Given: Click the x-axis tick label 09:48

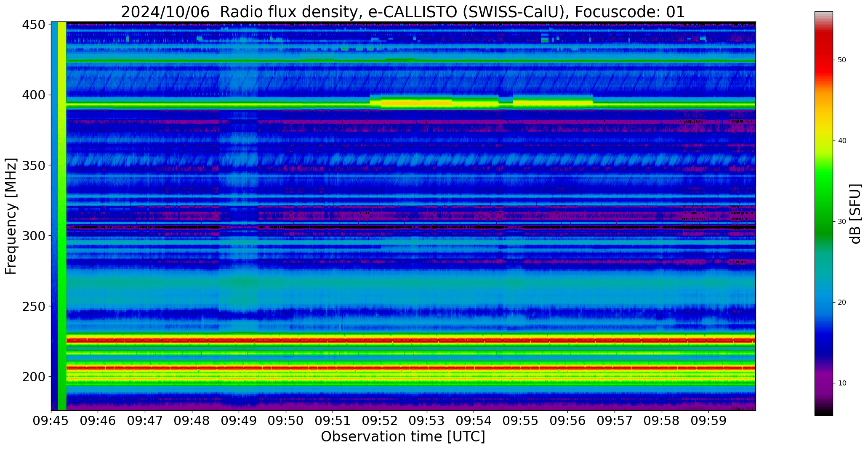Looking at the screenshot, I should click(192, 421).
